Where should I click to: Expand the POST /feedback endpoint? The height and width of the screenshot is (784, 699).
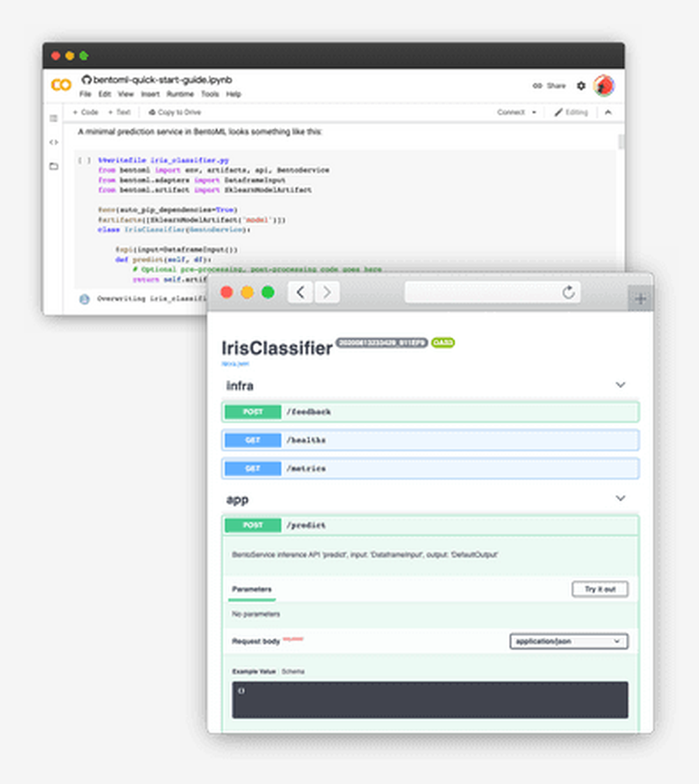tap(430, 412)
